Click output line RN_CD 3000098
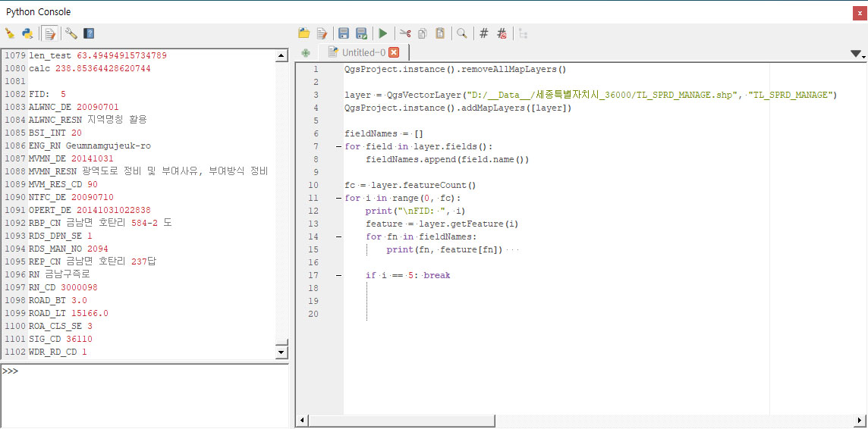This screenshot has height=429, width=868. [63, 287]
